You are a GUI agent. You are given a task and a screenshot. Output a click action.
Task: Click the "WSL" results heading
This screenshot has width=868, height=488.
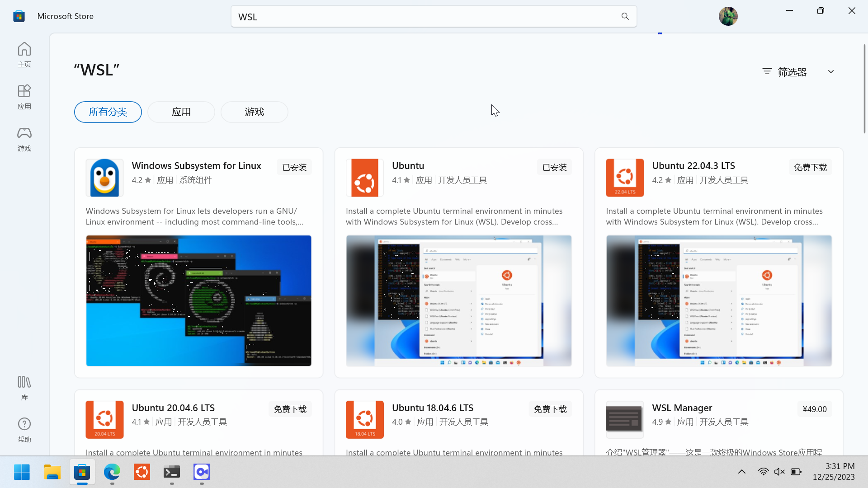[97, 70]
